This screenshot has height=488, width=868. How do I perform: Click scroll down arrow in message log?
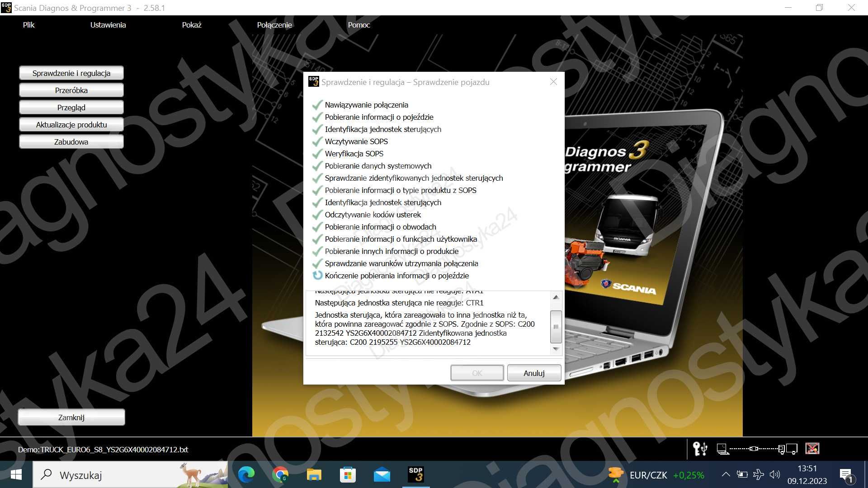[x=556, y=349]
